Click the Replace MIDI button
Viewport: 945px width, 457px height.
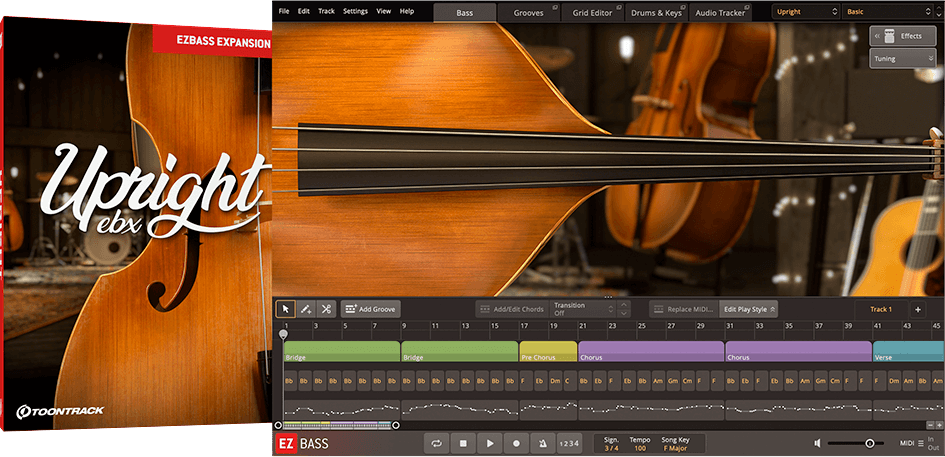pos(684,309)
